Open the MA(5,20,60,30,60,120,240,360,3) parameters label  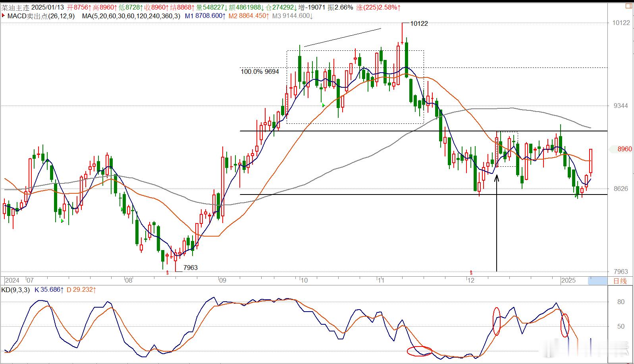pyautogui.click(x=131, y=16)
